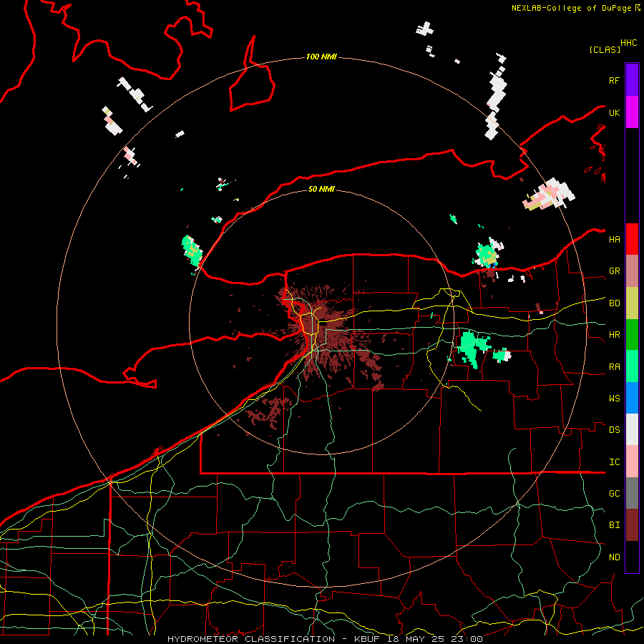This screenshot has width=644, height=644.
Task: Click the BI legend label
Action: pyautogui.click(x=614, y=525)
